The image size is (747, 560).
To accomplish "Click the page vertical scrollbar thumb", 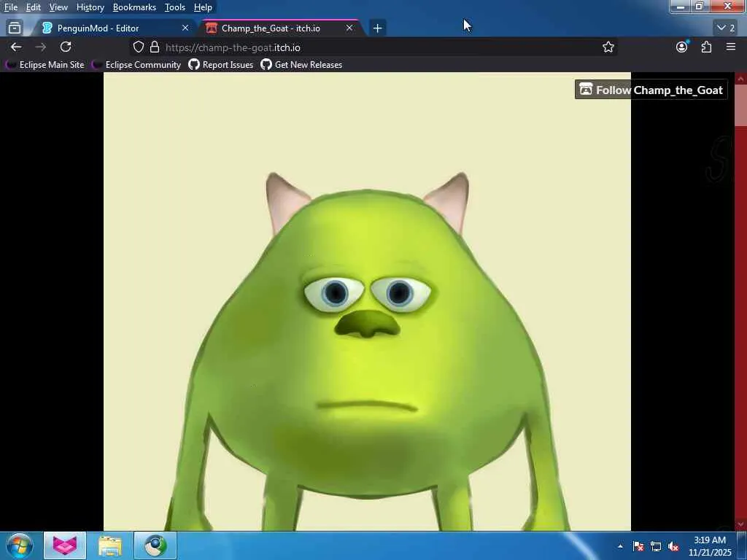I will click(x=740, y=105).
